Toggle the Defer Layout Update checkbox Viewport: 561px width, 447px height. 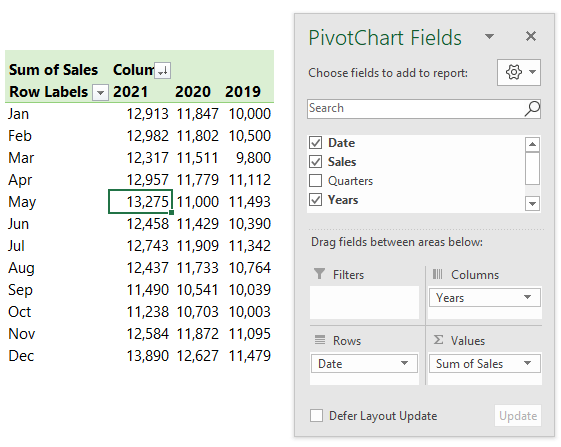click(316, 416)
